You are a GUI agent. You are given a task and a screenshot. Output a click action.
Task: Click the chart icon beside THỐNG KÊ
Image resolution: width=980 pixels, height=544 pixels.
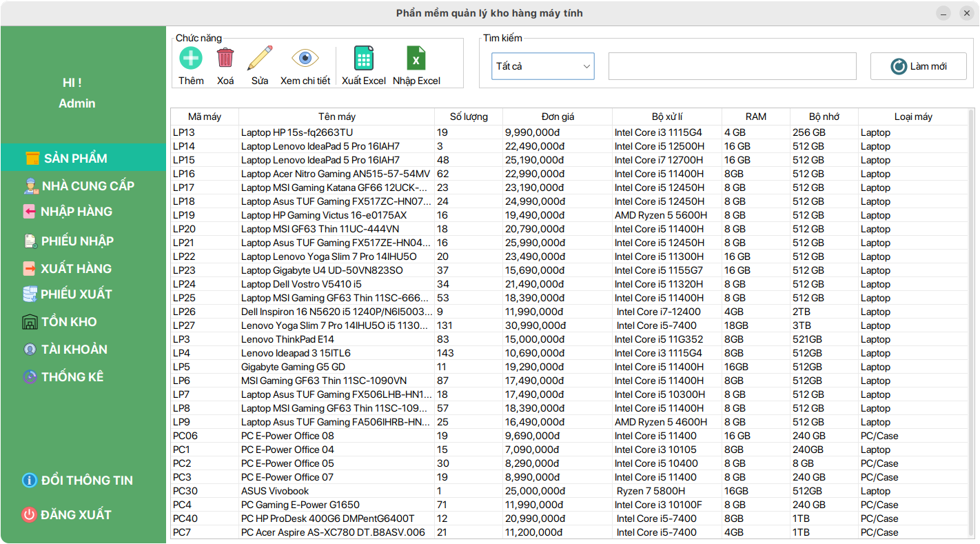coord(30,377)
